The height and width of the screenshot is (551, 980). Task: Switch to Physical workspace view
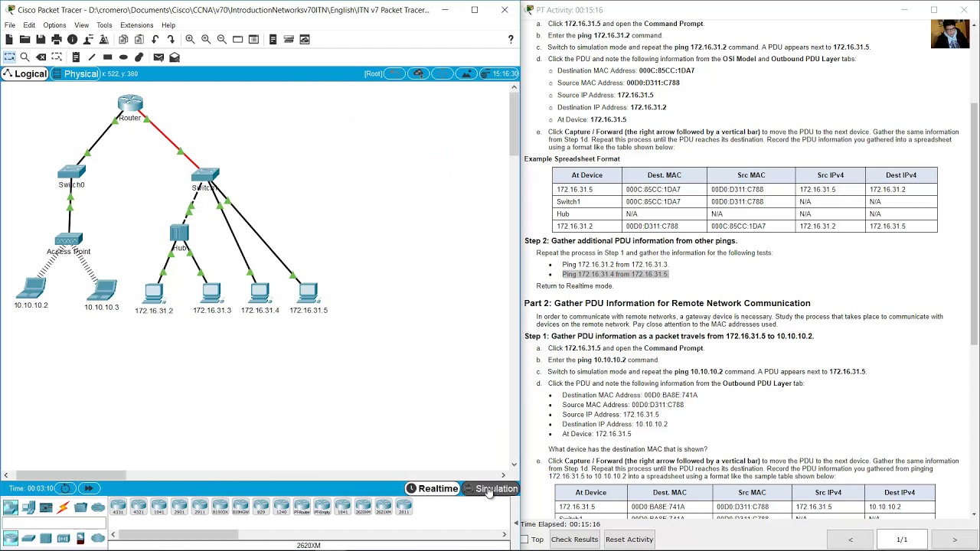tap(76, 73)
